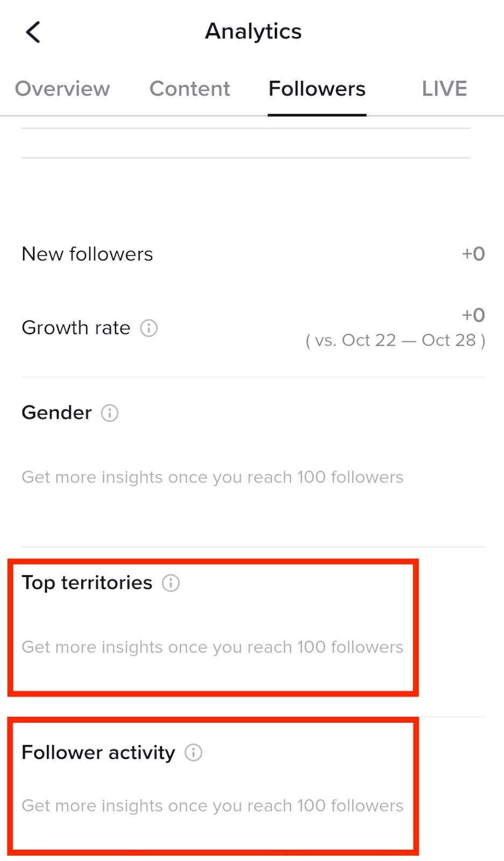Click the New followers +0 value

point(473,253)
